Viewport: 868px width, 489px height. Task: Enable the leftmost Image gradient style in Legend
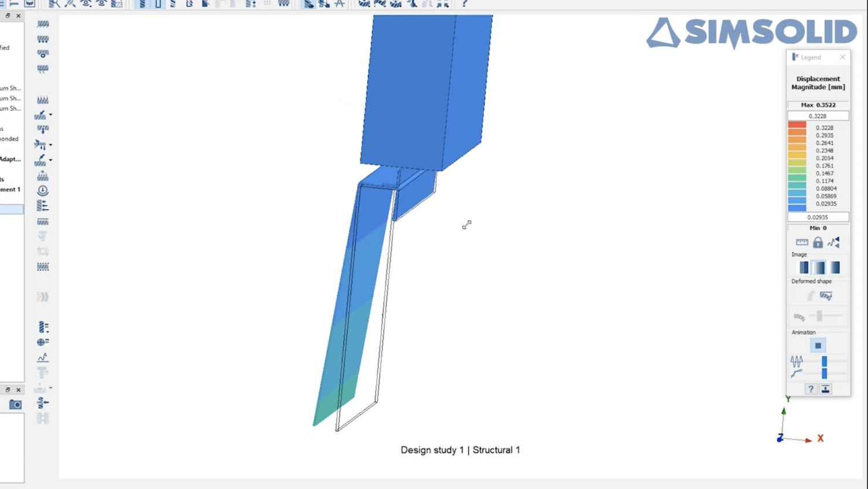click(804, 267)
